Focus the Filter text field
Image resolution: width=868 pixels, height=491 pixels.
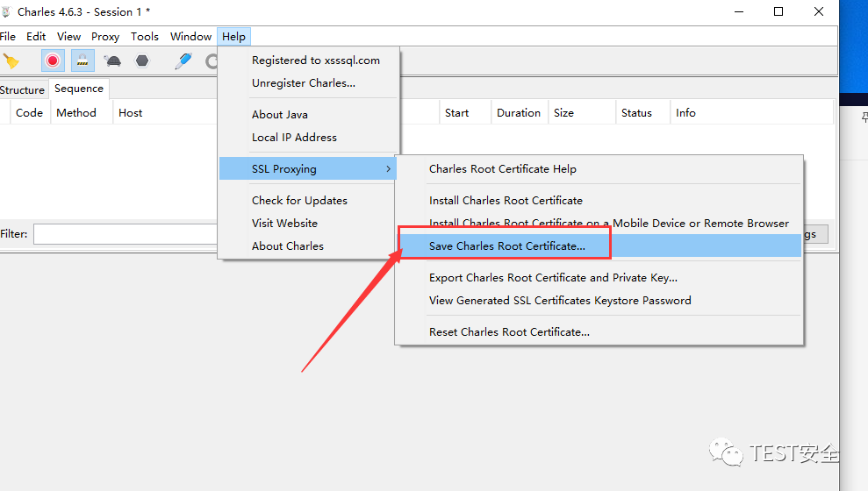coord(126,234)
